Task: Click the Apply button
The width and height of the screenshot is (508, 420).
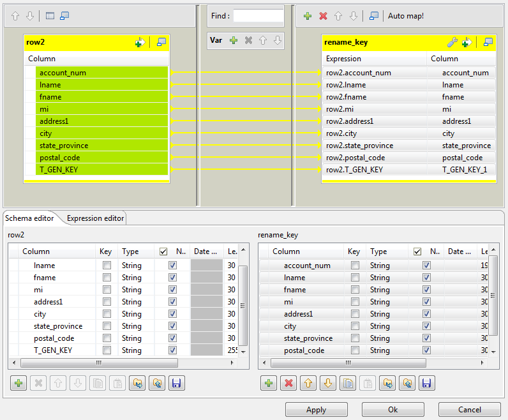Action: (x=316, y=410)
